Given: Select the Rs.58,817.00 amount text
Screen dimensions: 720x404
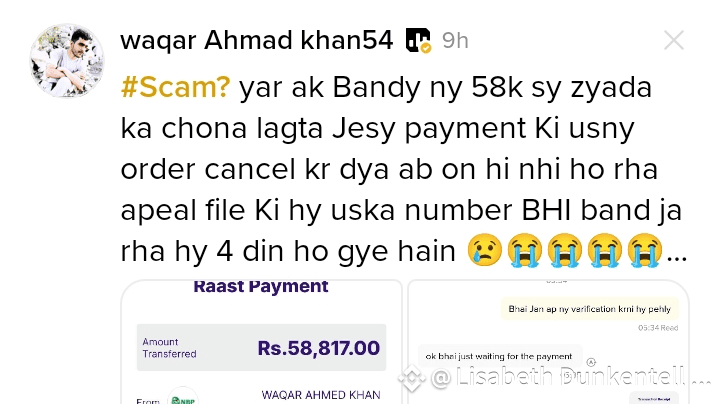Looking at the screenshot, I should pos(319,348).
